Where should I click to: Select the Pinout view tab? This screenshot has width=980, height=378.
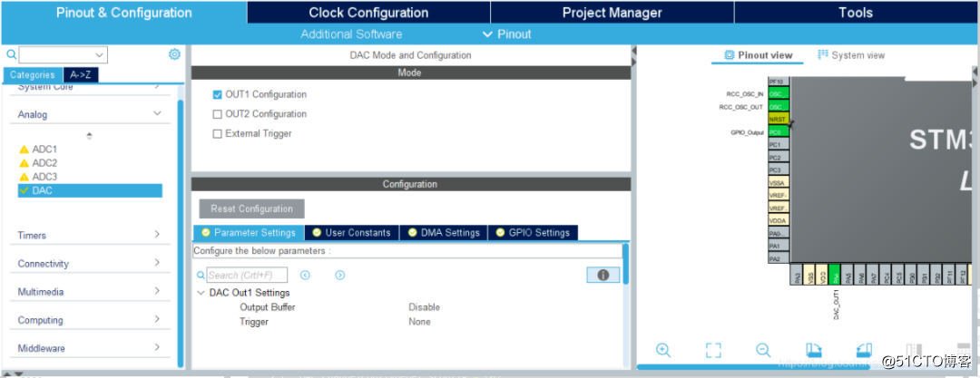click(x=758, y=55)
